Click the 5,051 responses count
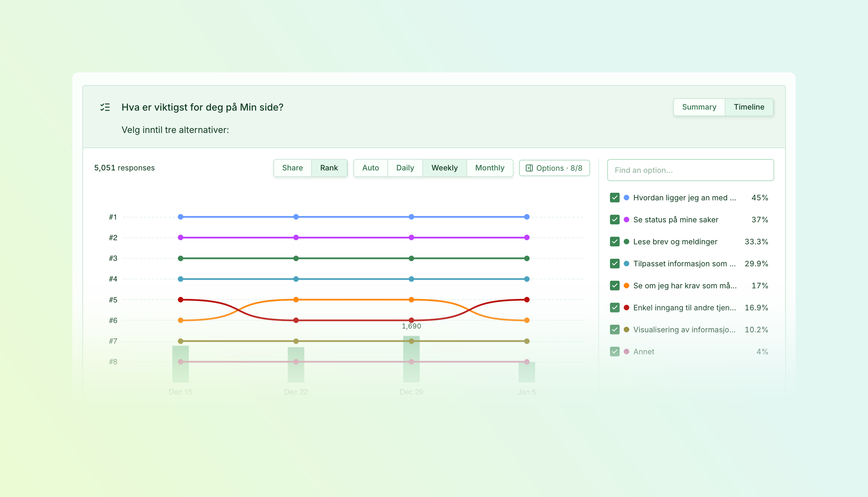Viewport: 868px width, 497px height. (124, 168)
